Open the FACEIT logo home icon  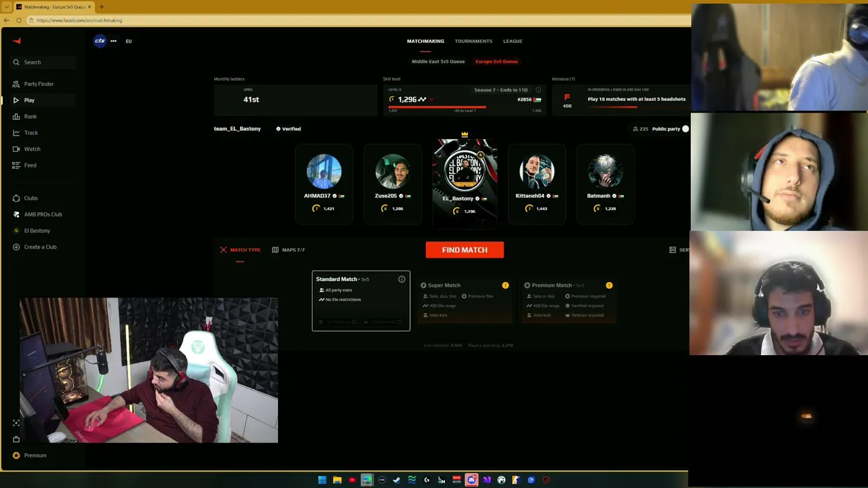[16, 41]
